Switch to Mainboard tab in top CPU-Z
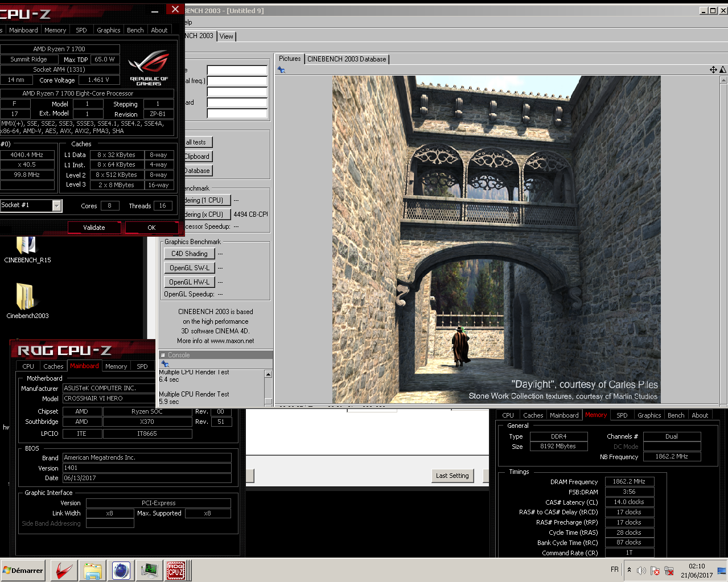 (x=23, y=30)
